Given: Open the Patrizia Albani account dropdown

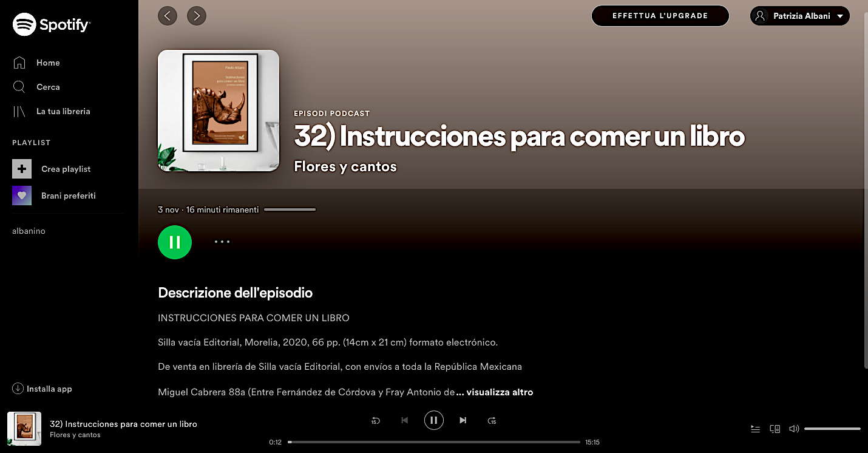Looking at the screenshot, I should click(799, 16).
